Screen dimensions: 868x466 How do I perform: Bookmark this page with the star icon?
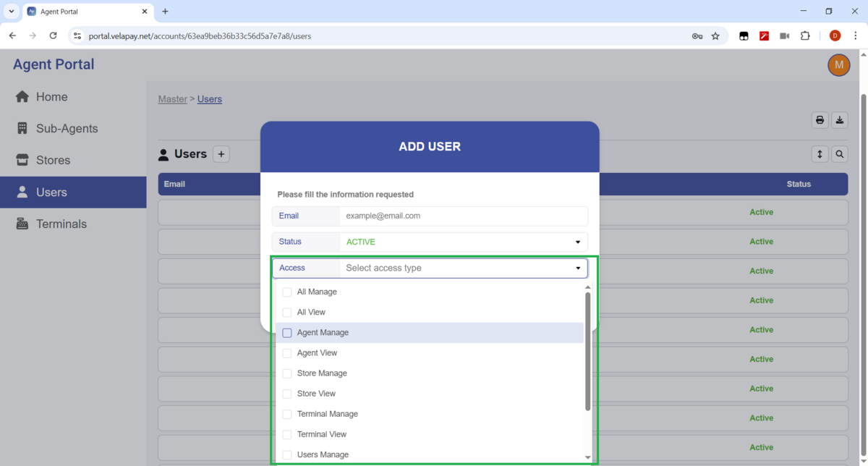pyautogui.click(x=715, y=35)
